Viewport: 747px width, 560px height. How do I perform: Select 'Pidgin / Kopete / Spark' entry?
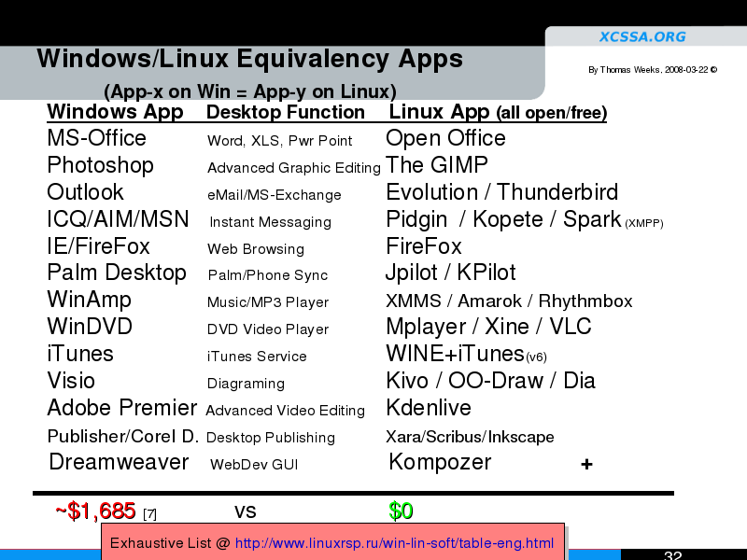coord(503,219)
